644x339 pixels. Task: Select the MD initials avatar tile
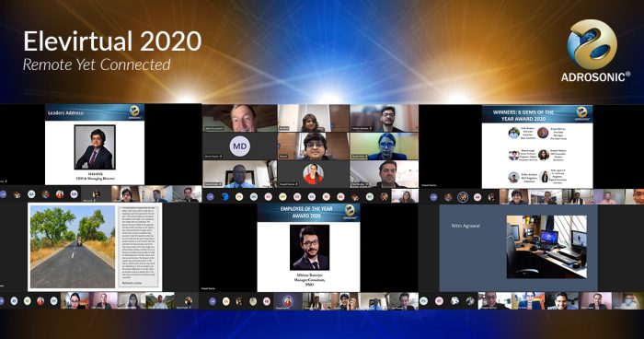click(x=240, y=146)
